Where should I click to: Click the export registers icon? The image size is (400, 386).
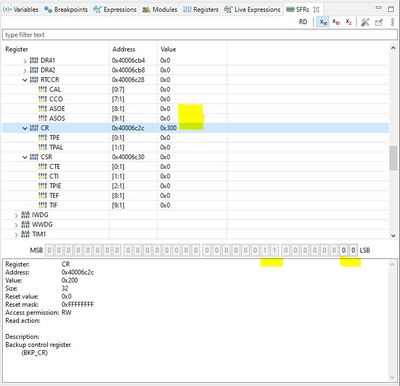point(379,22)
